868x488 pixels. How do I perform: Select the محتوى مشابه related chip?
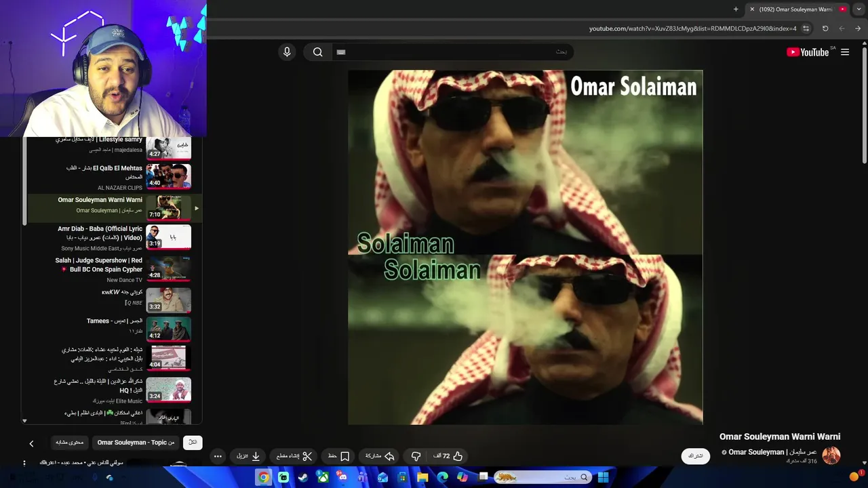pyautogui.click(x=69, y=443)
